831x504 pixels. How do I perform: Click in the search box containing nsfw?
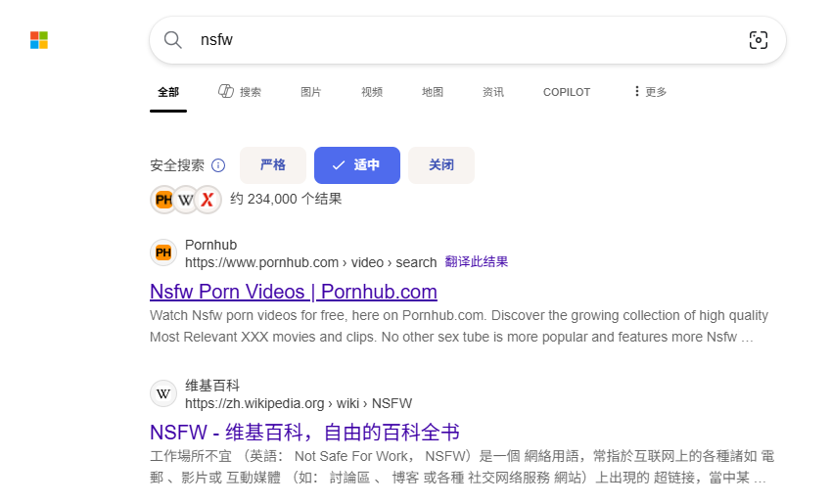466,40
